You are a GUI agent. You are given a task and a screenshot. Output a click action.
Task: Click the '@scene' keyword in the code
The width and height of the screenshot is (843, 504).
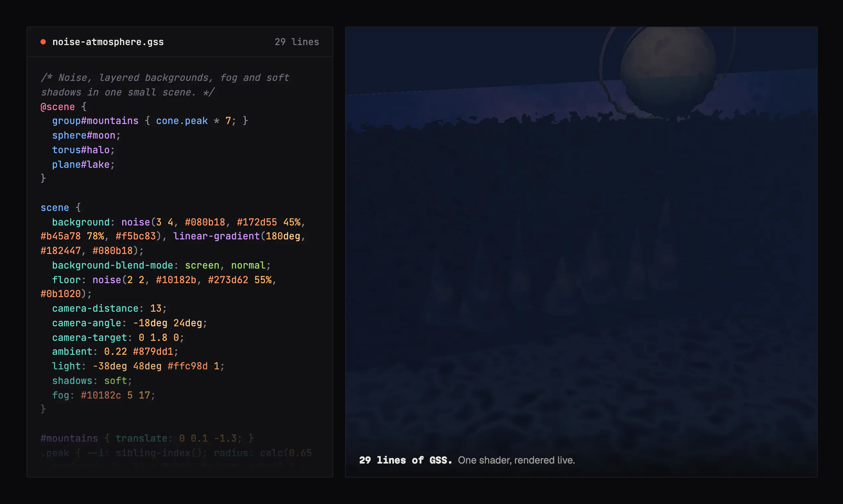58,107
